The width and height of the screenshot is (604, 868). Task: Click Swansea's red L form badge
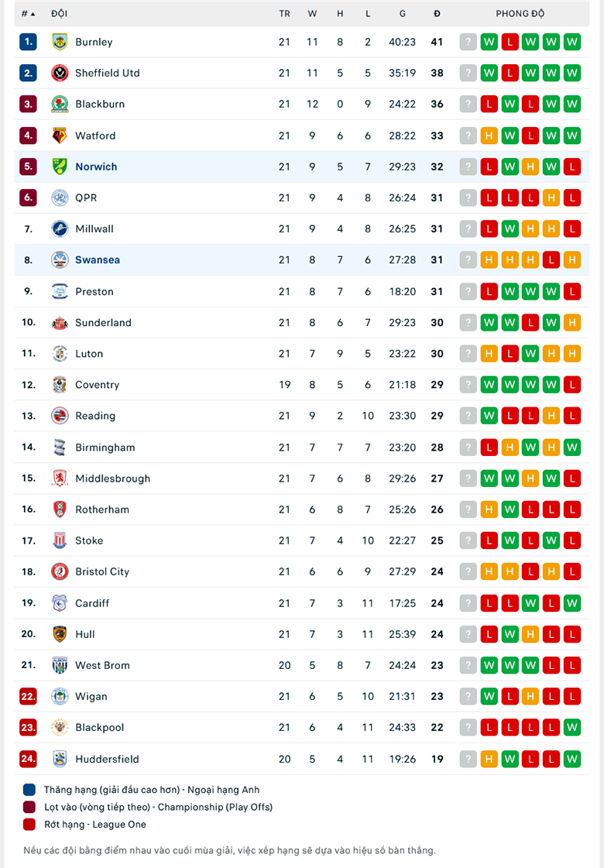[551, 259]
